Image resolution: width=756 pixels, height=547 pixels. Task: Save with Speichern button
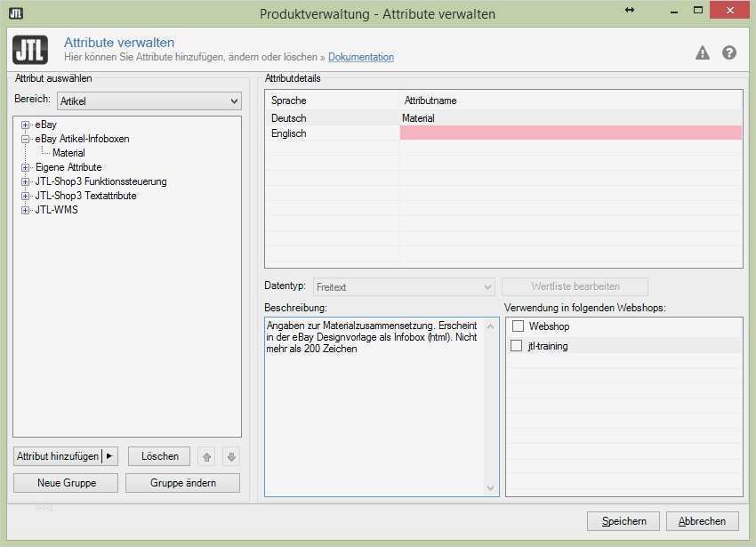[623, 521]
